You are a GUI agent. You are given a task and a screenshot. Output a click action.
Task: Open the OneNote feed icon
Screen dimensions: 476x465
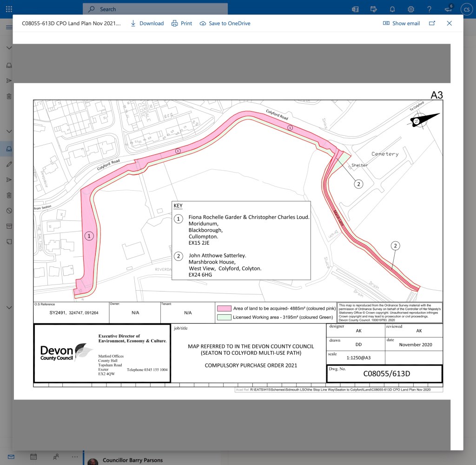(x=356, y=9)
